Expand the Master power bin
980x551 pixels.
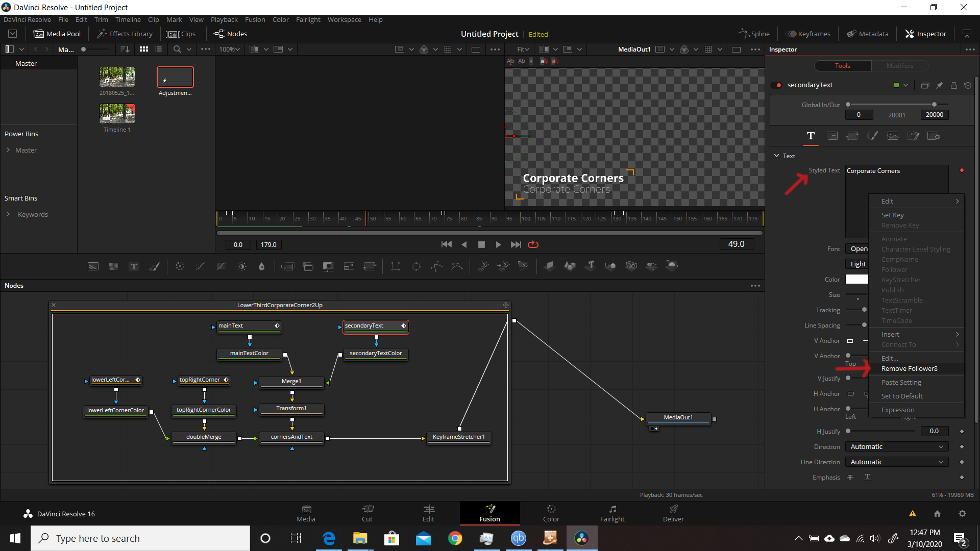(8, 150)
